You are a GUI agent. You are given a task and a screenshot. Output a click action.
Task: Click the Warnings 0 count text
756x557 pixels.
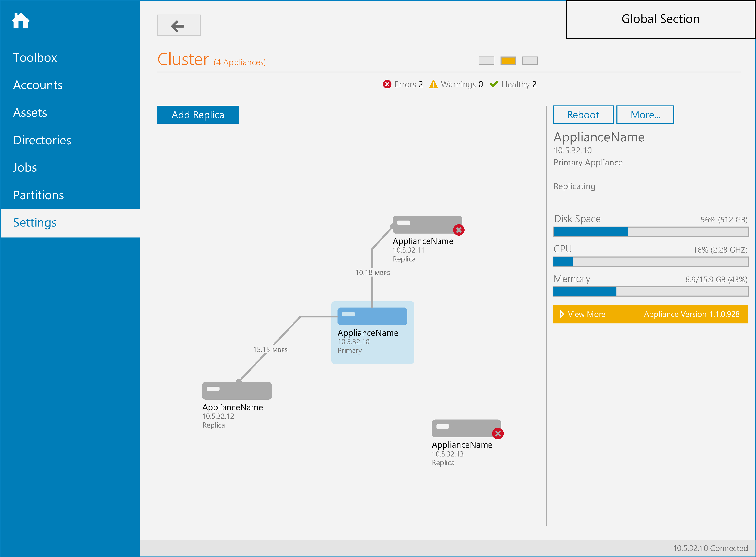pyautogui.click(x=462, y=84)
